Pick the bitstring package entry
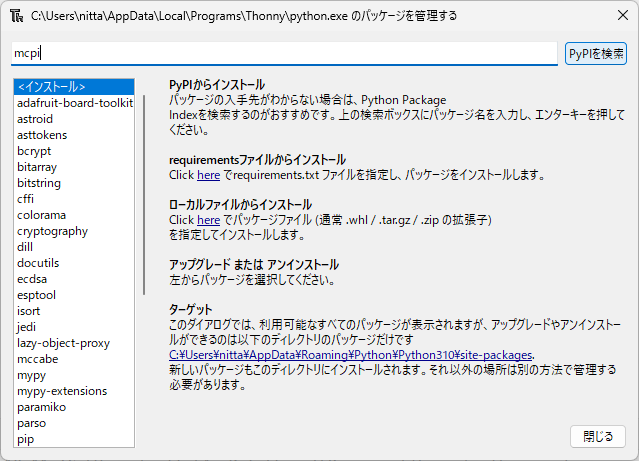This screenshot has height=461, width=639. (39, 183)
